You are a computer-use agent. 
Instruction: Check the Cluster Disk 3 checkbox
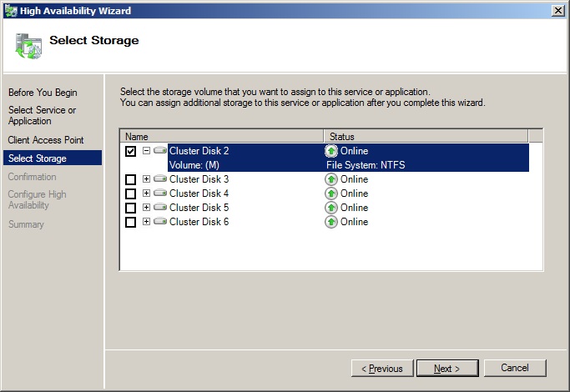click(130, 179)
